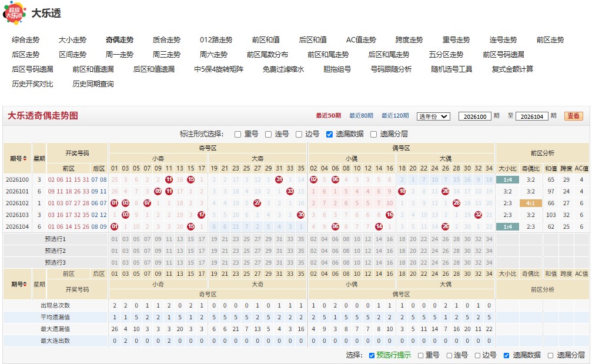The height and width of the screenshot is (364, 592).
Task: Click 期号 2026102 row label
Action: pos(18,203)
